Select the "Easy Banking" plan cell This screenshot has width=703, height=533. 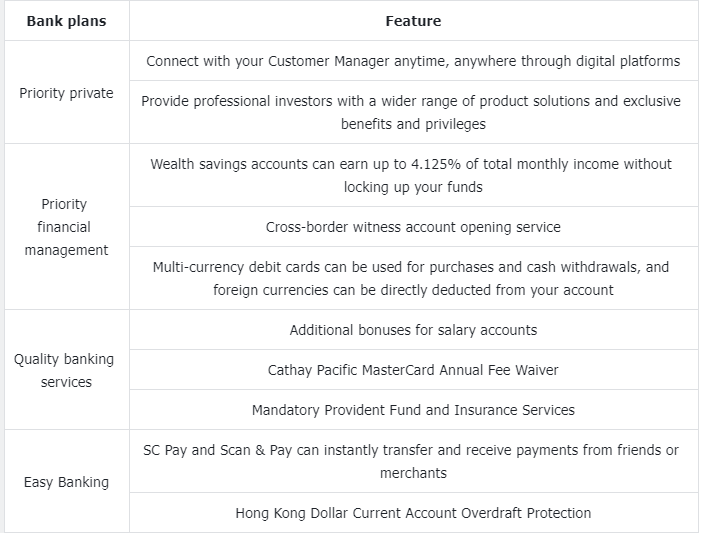66,482
